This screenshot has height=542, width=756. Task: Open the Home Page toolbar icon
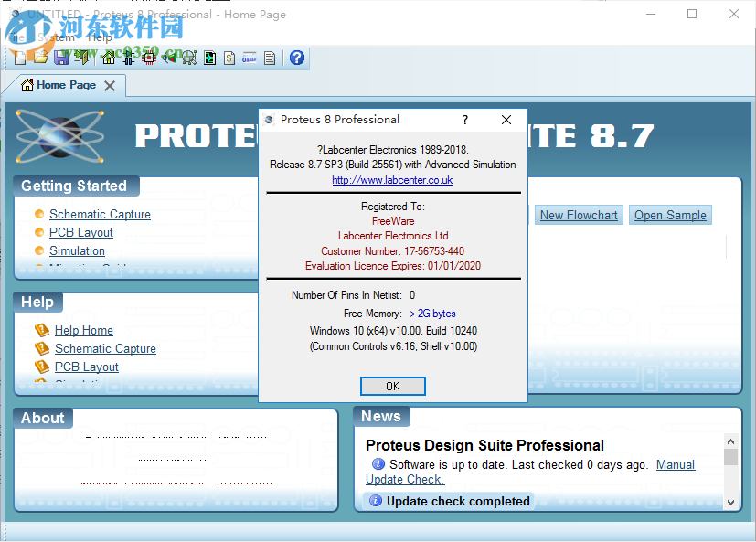(107, 58)
